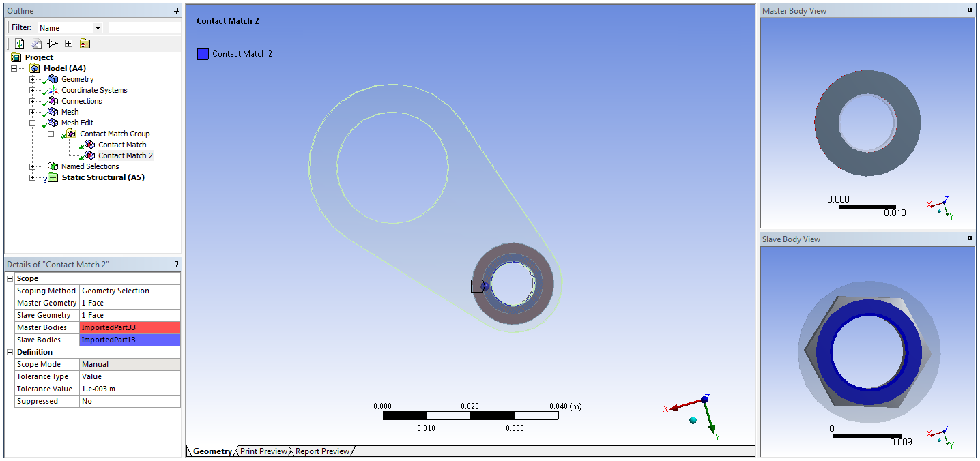Viewport: 980px width, 461px height.
Task: Click the Scope Mode Manual value
Action: pyautogui.click(x=130, y=364)
